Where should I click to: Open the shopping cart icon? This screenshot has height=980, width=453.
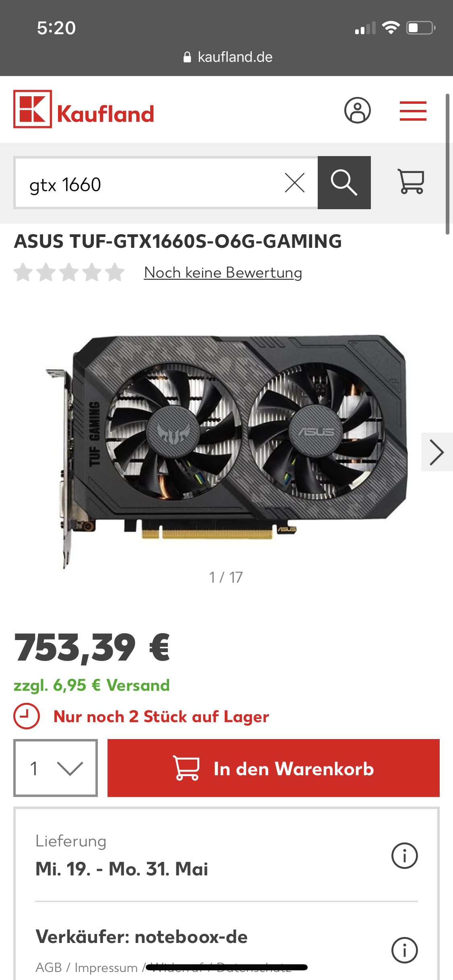[411, 181]
